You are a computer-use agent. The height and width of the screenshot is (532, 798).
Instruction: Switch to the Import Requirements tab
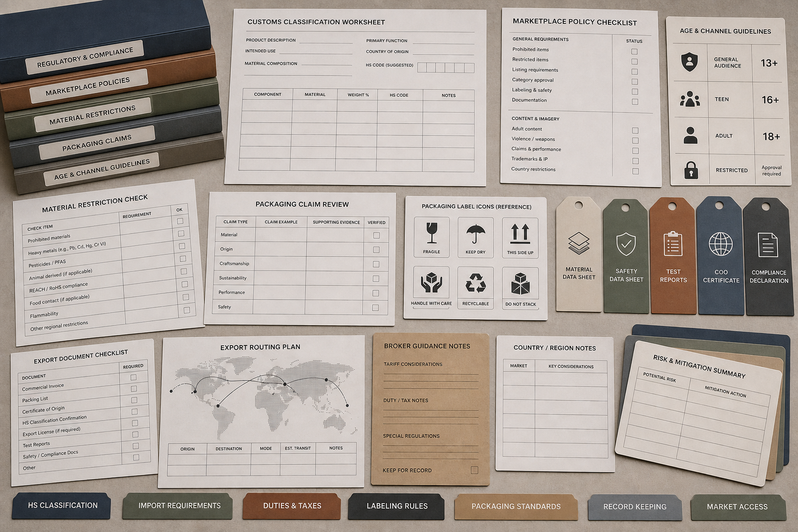pos(178,506)
